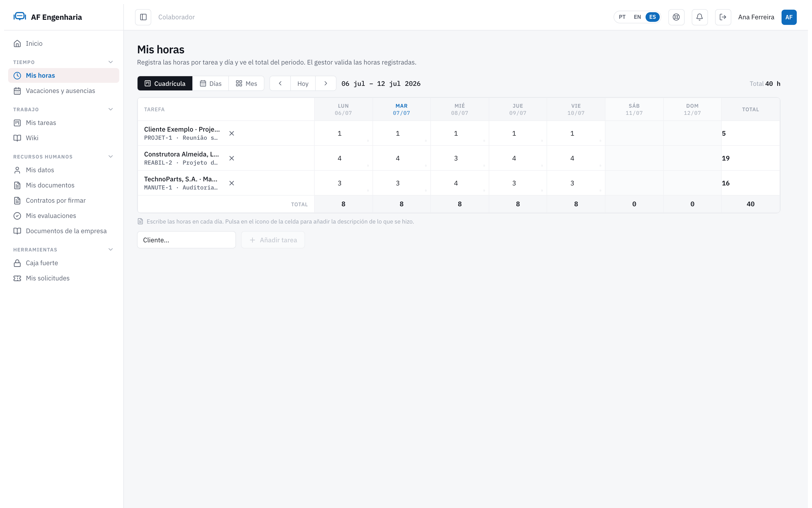Click the AF Engenharia logo
Image resolution: width=812 pixels, height=508 pixels.
pos(48,17)
